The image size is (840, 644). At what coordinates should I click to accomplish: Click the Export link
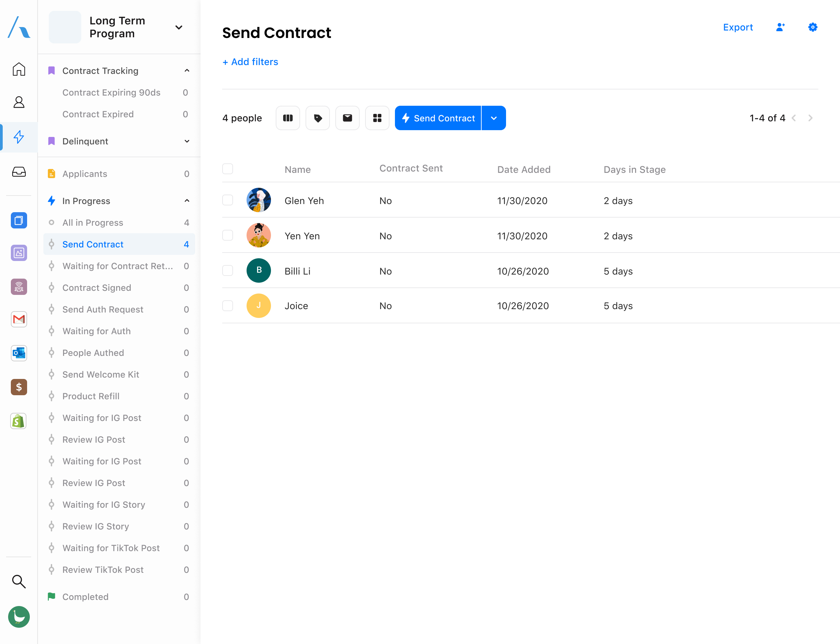[x=738, y=27]
